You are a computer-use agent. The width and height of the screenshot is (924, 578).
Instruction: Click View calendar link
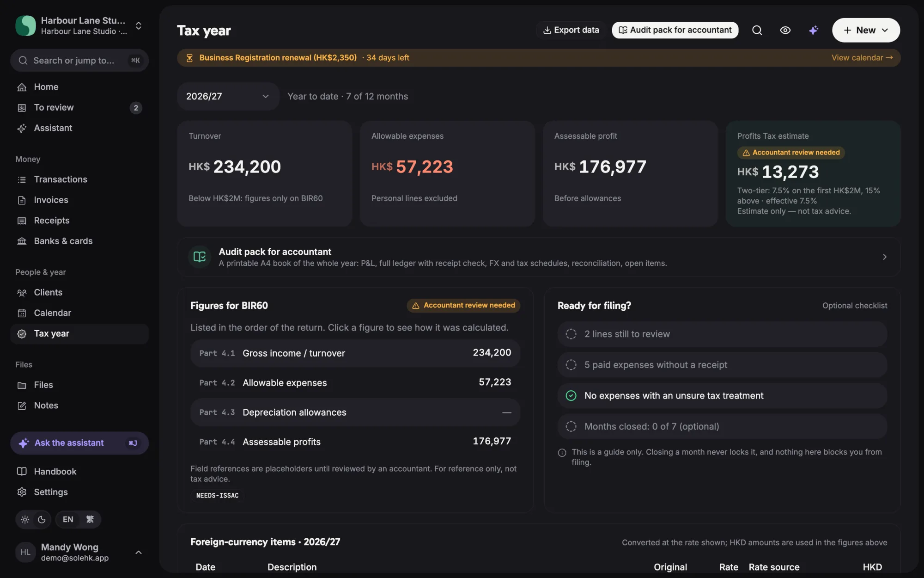(x=862, y=58)
